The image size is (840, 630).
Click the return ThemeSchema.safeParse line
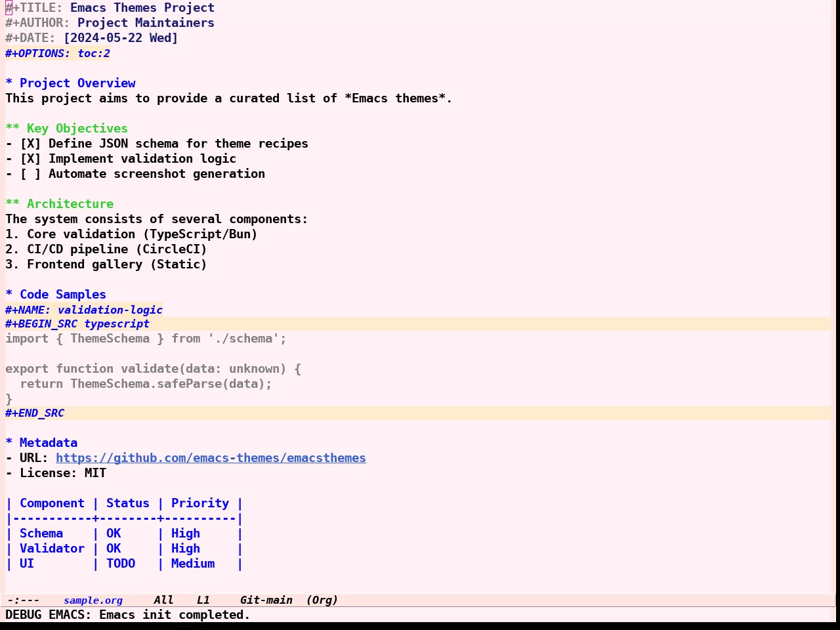pyautogui.click(x=146, y=384)
